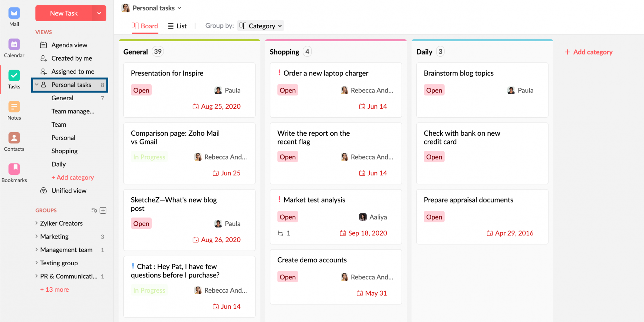This screenshot has height=322, width=644.
Task: Switch to the List view tab
Action: pos(177,26)
